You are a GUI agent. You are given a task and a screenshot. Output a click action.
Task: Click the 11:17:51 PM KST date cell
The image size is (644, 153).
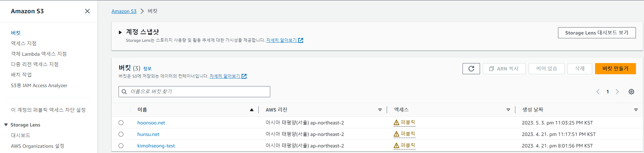point(559,134)
